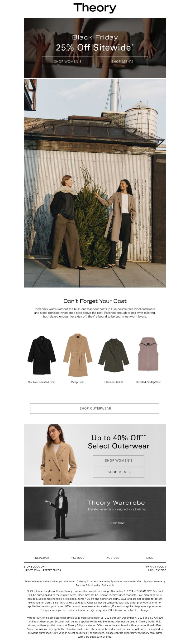Viewport: 190px width, 644px height.
Task: Select the black Double-Breasted Coat image
Action: pyautogui.click(x=42, y=355)
